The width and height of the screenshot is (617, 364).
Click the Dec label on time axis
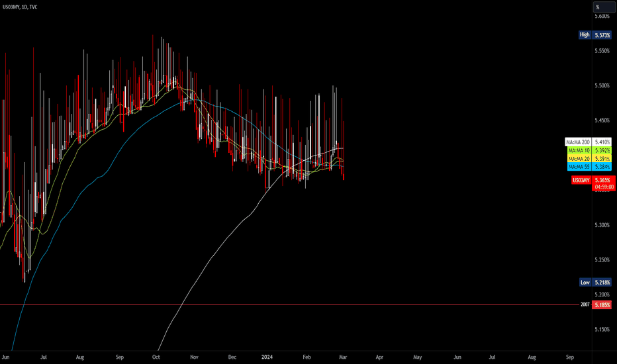232,357
